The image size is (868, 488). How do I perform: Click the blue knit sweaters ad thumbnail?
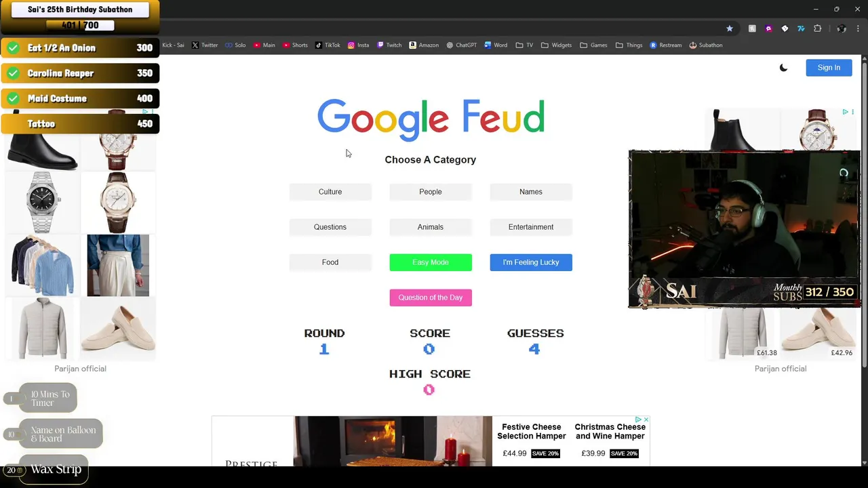43,266
